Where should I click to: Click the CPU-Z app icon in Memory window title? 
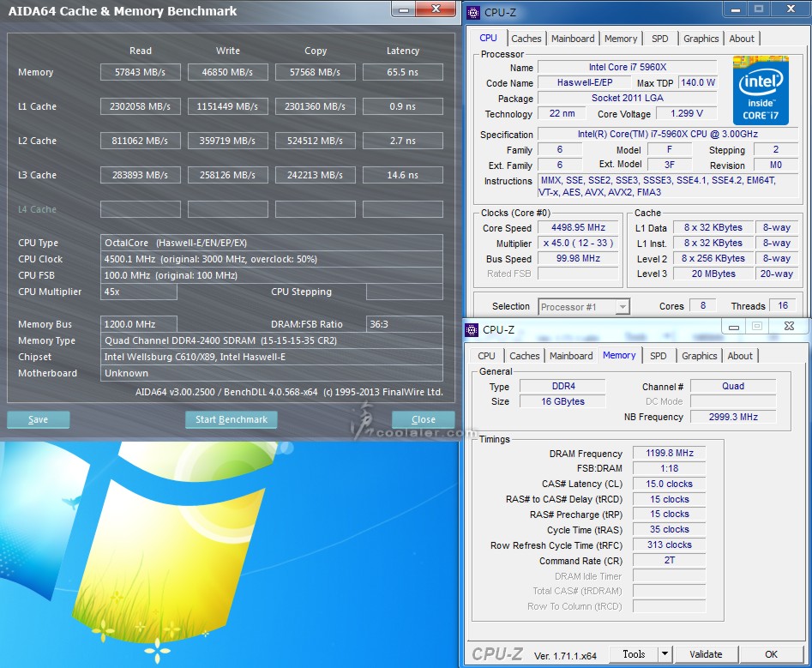pos(472,330)
